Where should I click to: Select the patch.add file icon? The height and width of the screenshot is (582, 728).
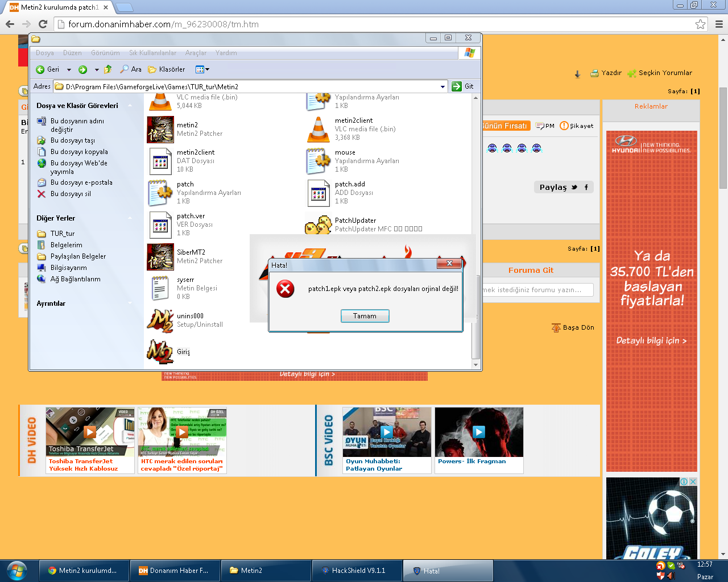point(318,193)
